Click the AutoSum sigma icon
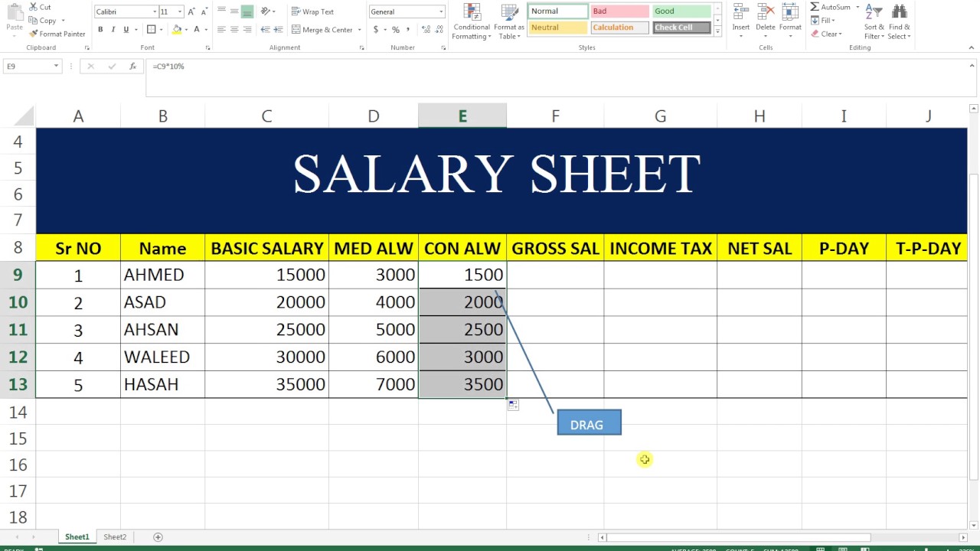 tap(815, 7)
